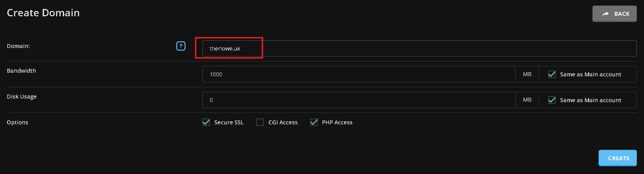
Task: Click Bandwidth's Same as Main account text
Action: coord(590,74)
